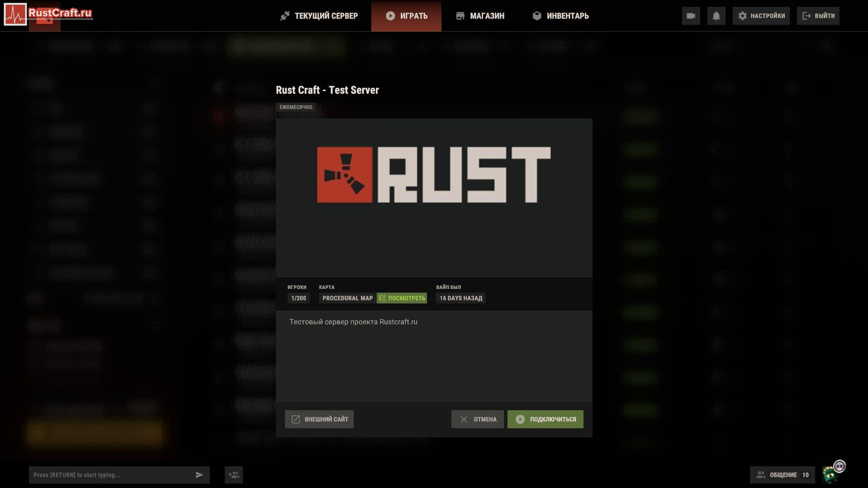Click the add friends group icon

pyautogui.click(x=234, y=475)
